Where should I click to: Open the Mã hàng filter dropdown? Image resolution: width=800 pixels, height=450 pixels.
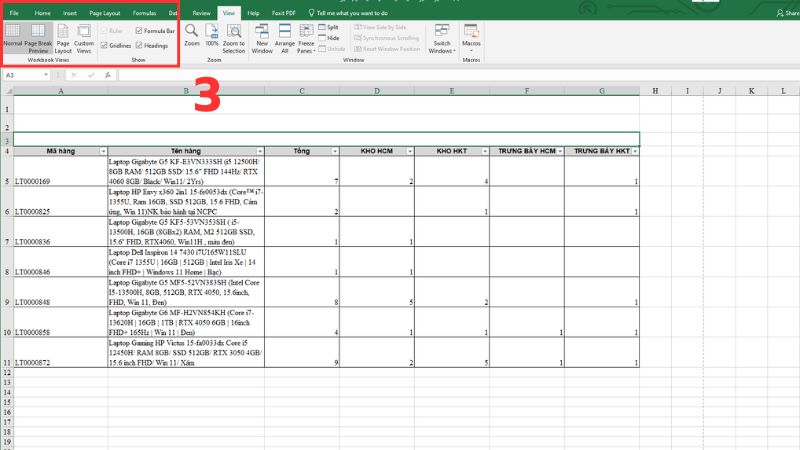(103, 152)
